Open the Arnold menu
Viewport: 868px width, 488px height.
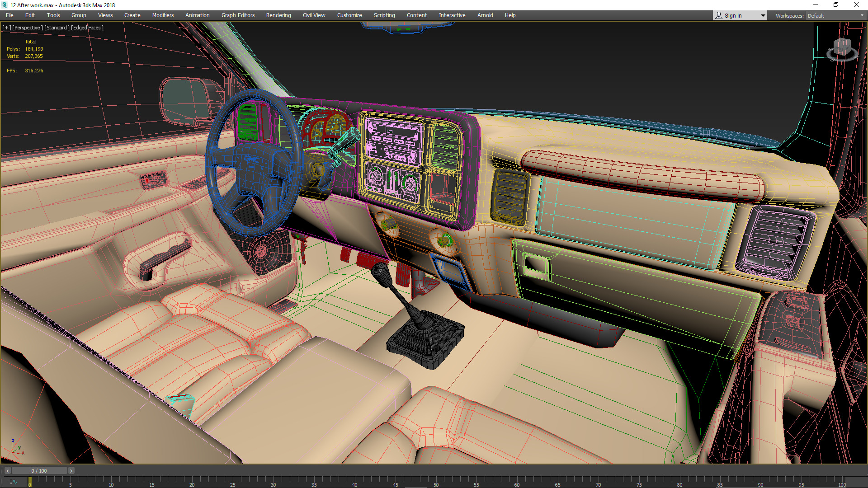coord(485,15)
